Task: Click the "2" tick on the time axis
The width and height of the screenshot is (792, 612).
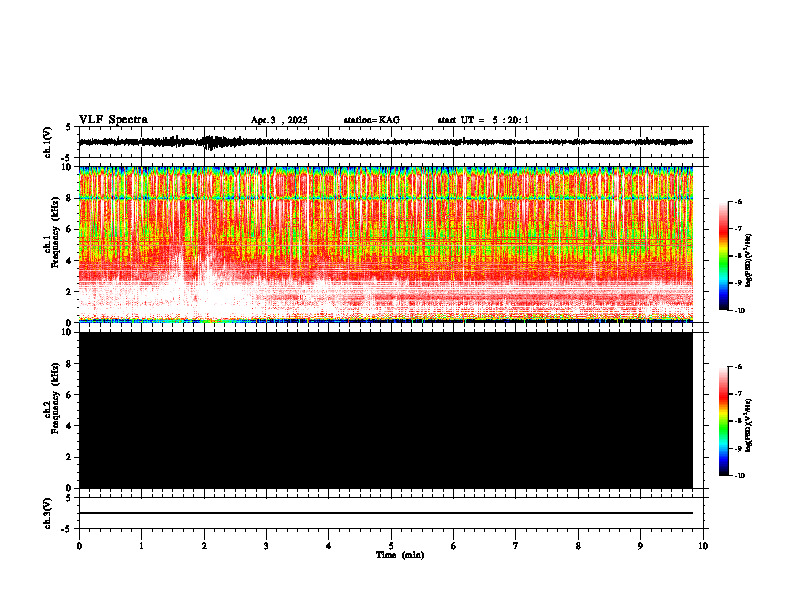Action: tap(204, 546)
